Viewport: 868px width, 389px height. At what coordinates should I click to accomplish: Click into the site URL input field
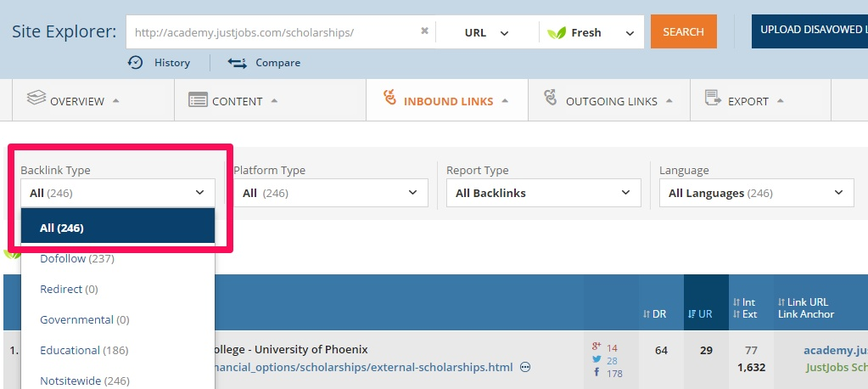[x=272, y=32]
